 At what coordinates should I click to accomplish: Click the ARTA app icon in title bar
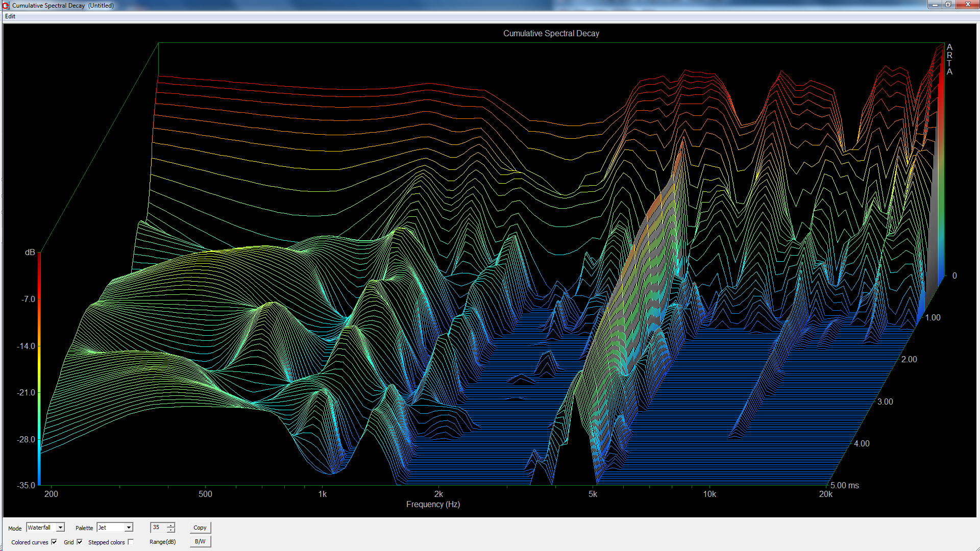point(6,5)
